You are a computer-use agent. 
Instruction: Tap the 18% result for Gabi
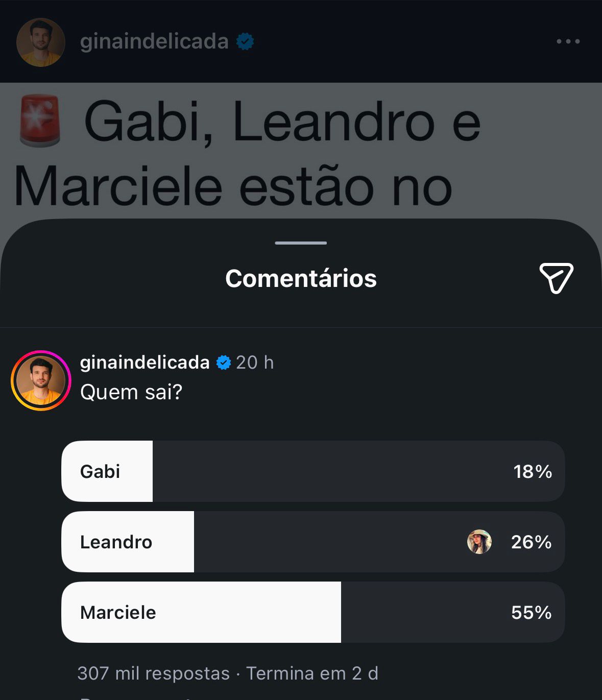coord(533,471)
